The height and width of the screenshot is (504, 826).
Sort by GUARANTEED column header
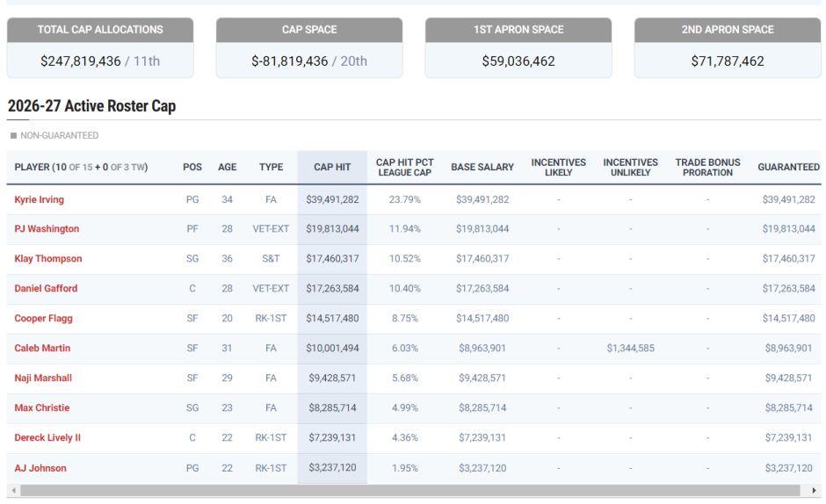pos(788,167)
